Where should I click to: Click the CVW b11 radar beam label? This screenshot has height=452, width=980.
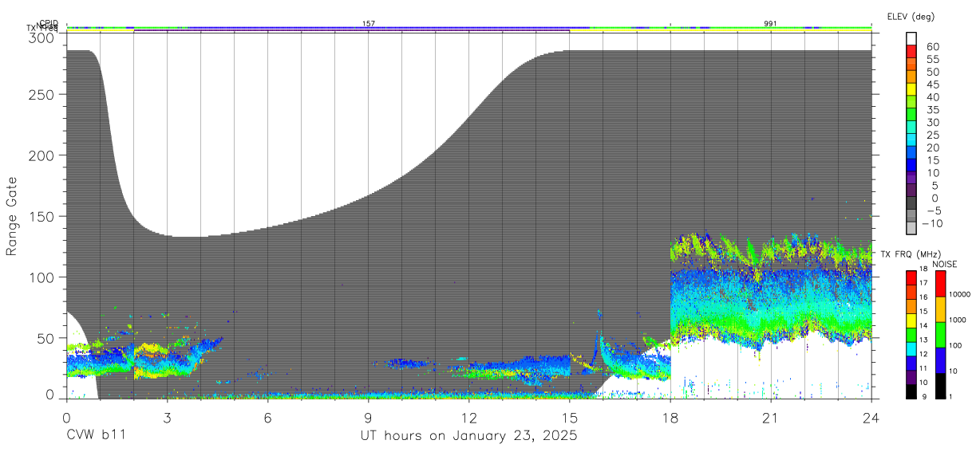coord(97,436)
